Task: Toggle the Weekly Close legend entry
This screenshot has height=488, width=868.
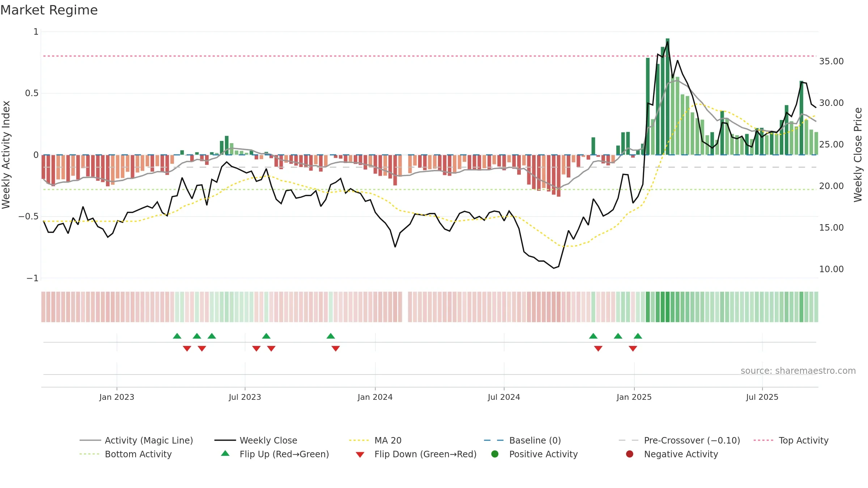Action: [256, 440]
